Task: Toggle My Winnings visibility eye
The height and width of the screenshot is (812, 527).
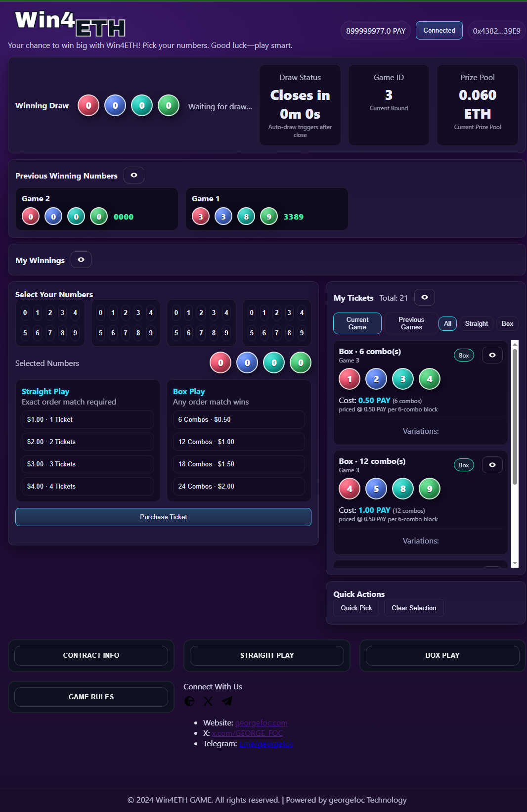Action: [81, 260]
